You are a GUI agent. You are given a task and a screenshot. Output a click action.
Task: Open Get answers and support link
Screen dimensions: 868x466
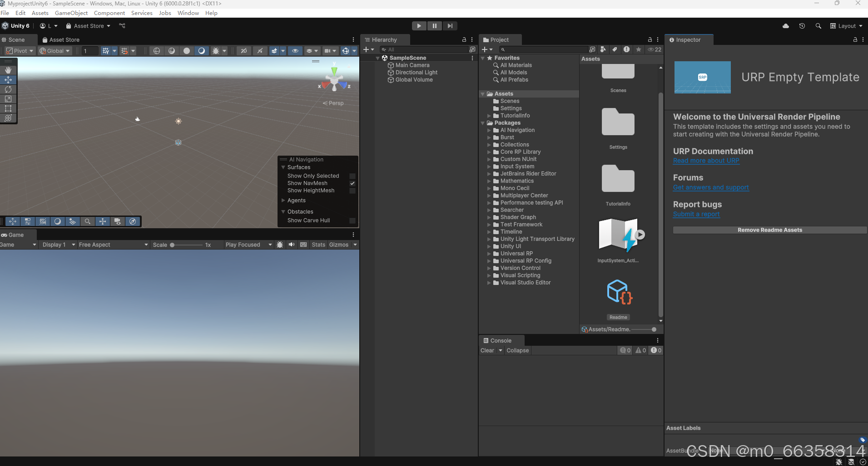pyautogui.click(x=711, y=187)
